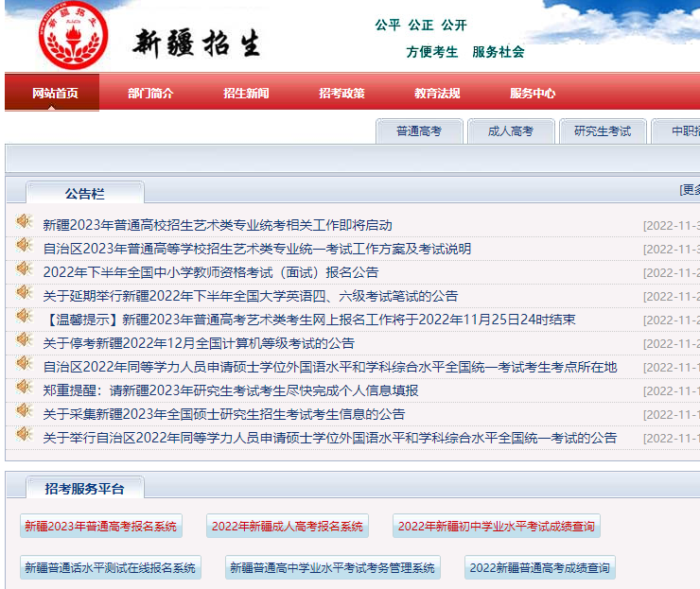Open 新疆2023年普通高考报名系统 button

(101, 526)
